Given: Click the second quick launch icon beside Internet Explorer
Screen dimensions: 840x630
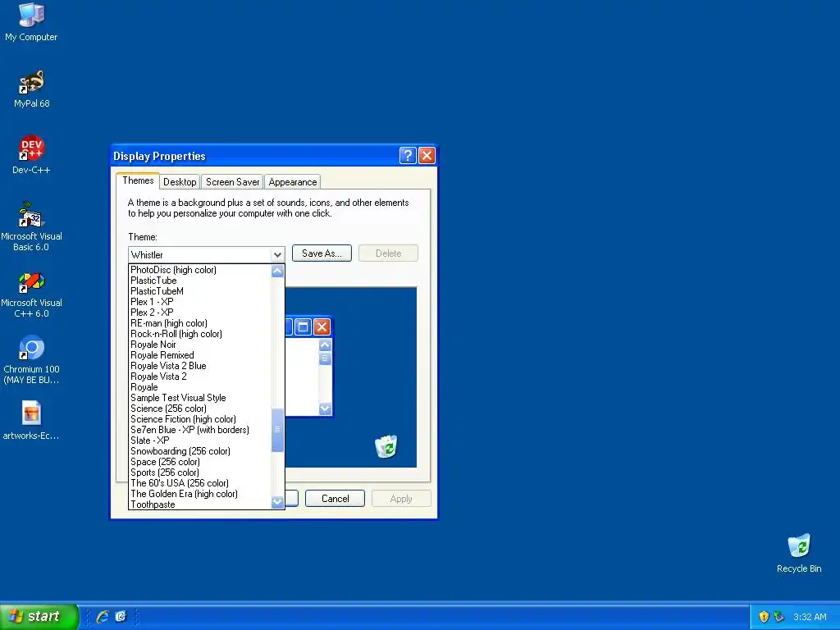Looking at the screenshot, I should (121, 617).
